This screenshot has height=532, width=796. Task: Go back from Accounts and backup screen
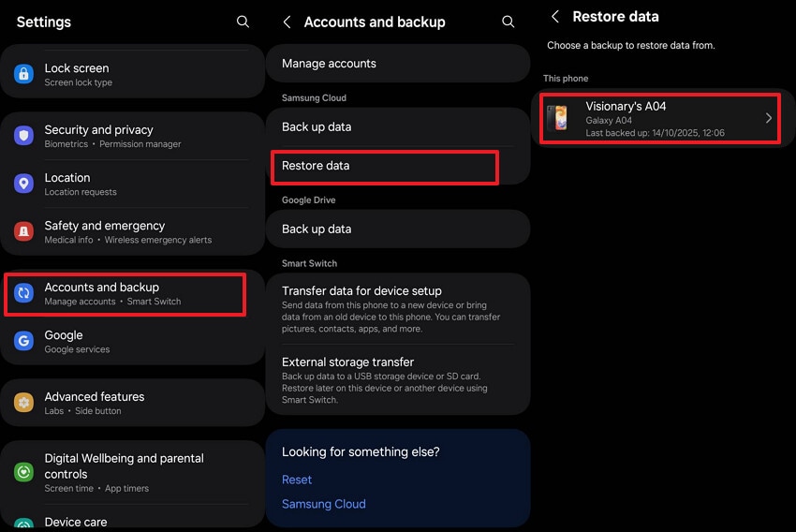click(x=287, y=22)
